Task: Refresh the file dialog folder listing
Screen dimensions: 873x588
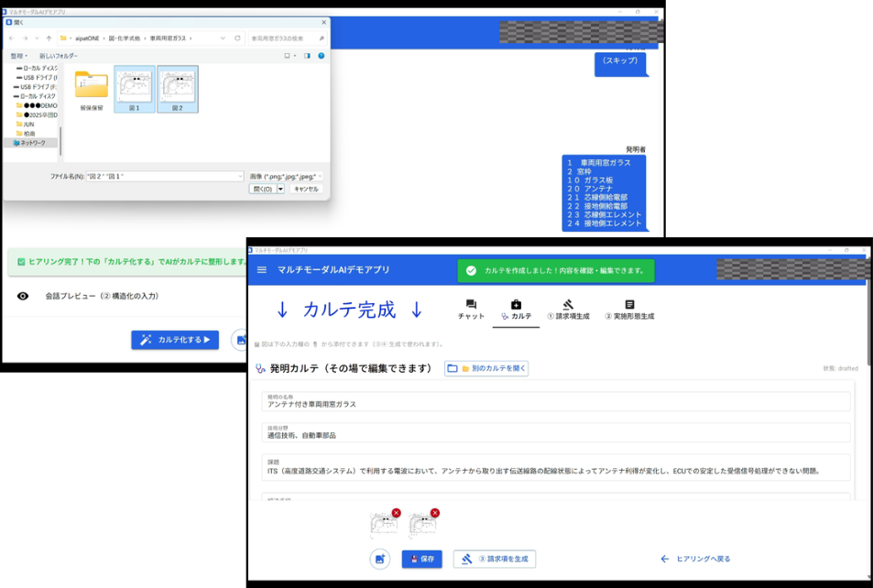Action: tap(238, 38)
